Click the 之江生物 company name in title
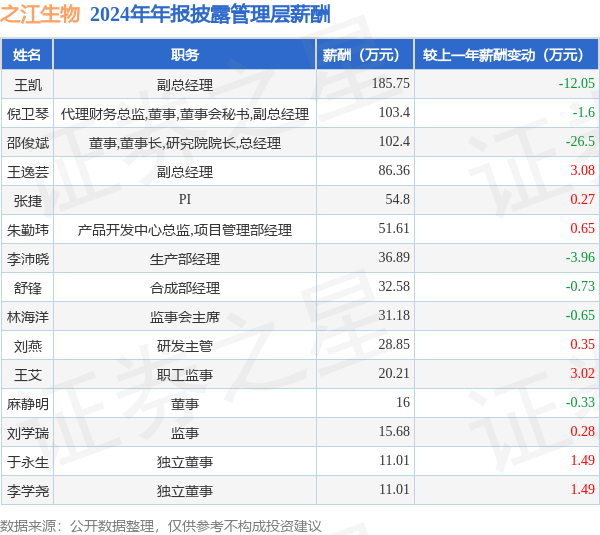Viewport: 600px width, 535px height. pyautogui.click(x=40, y=15)
